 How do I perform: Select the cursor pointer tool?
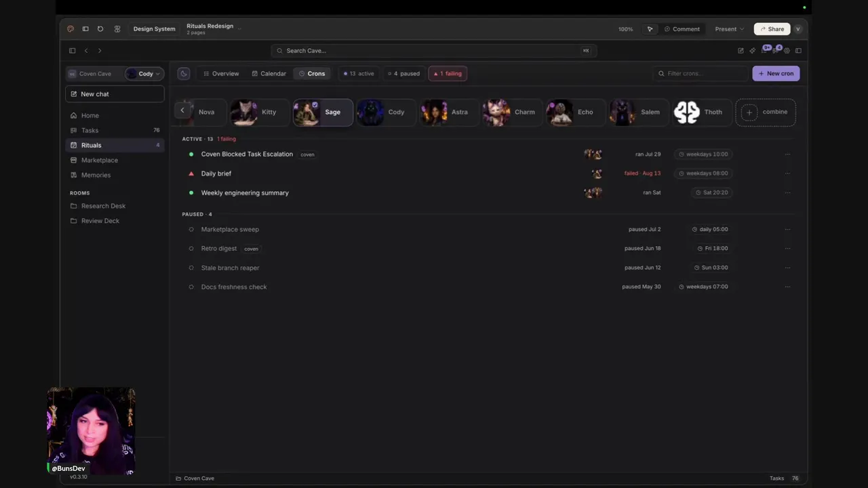click(x=650, y=29)
